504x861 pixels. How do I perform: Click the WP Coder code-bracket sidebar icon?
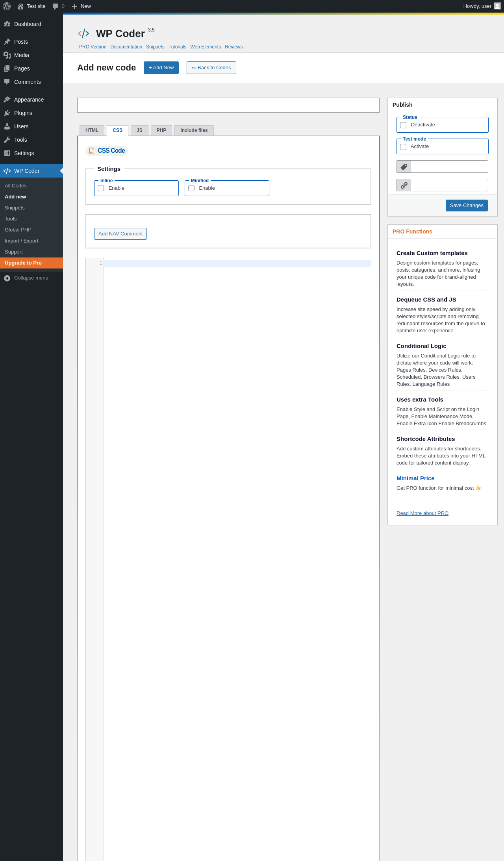click(7, 171)
